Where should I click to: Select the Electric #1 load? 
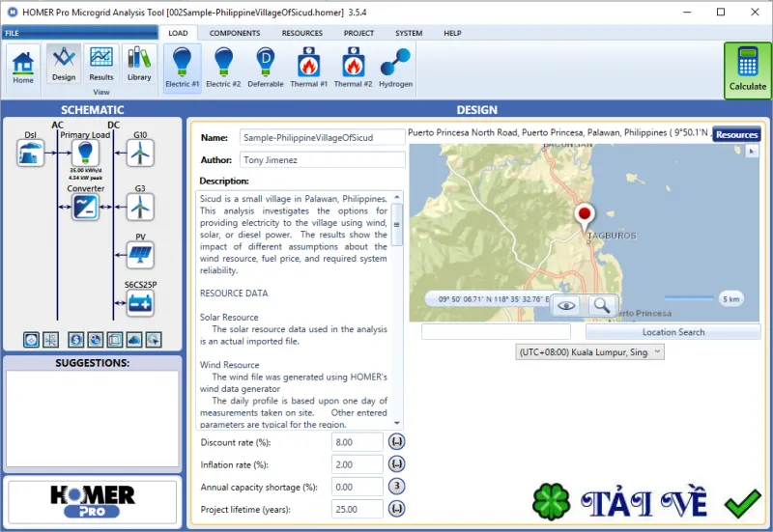pos(182,68)
